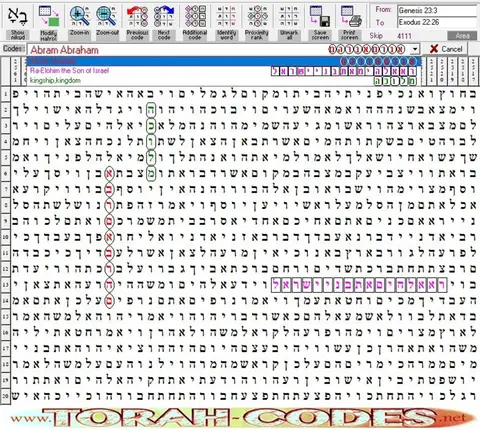The height and width of the screenshot is (430, 480).
Task: Go to Previous code
Action: (x=137, y=16)
